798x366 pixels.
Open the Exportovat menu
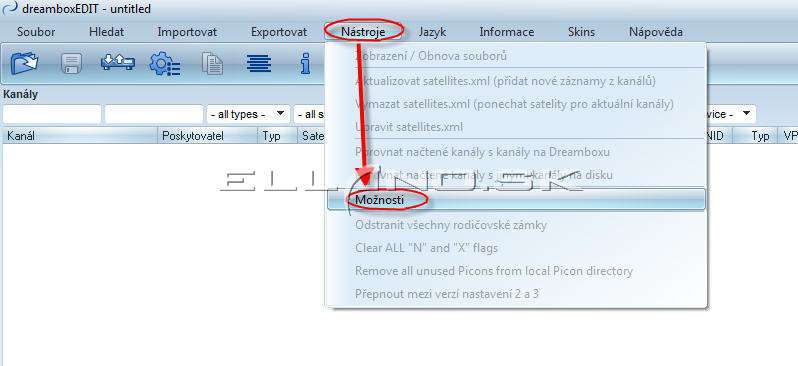(x=279, y=32)
